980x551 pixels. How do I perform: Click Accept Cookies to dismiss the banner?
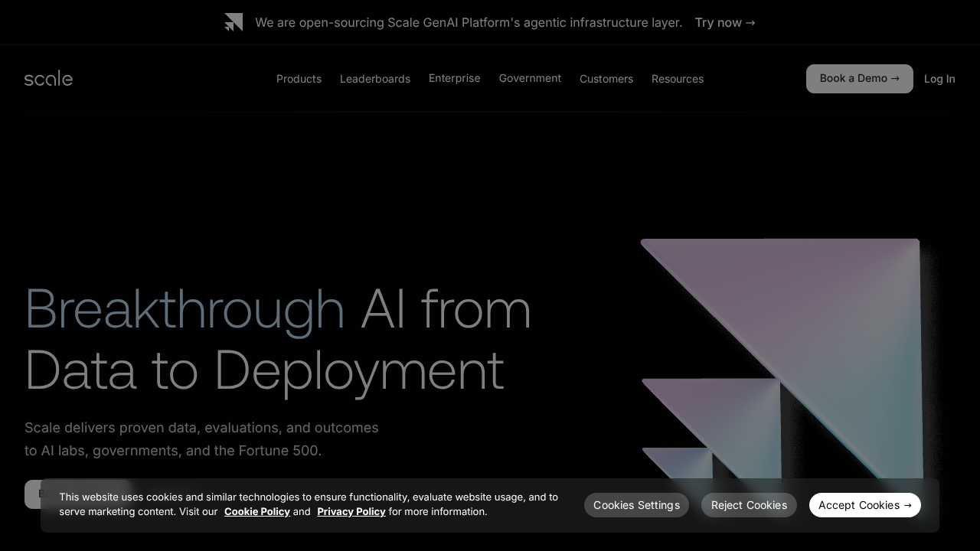click(x=865, y=505)
